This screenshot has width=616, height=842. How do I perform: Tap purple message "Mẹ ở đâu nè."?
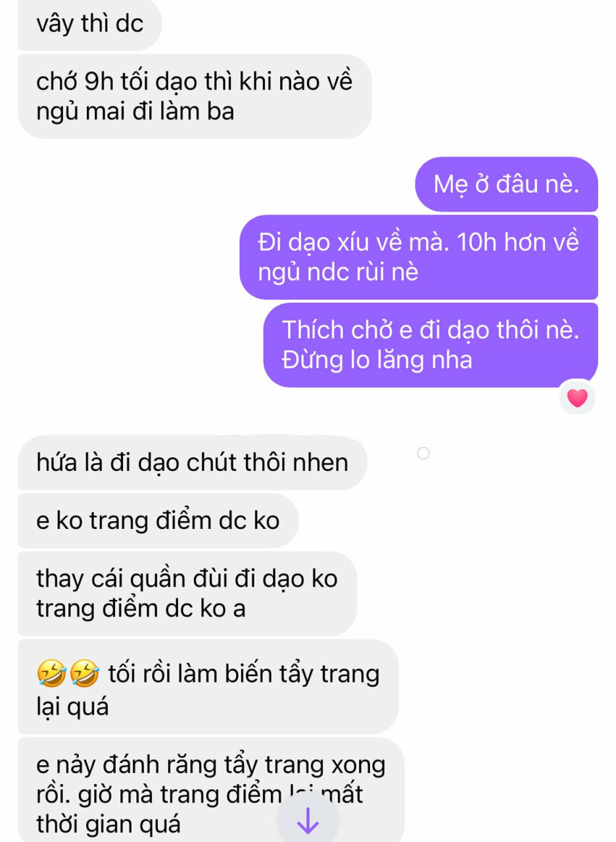point(506,184)
